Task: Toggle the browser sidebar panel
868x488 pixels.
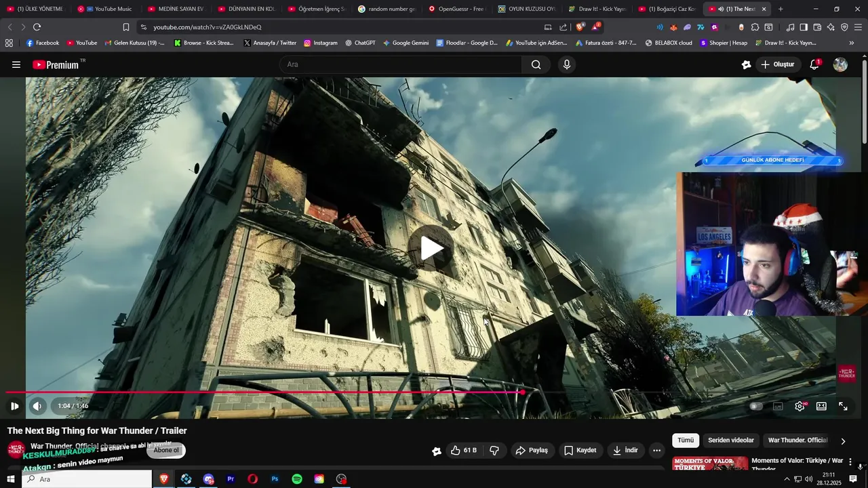Action: point(804,27)
